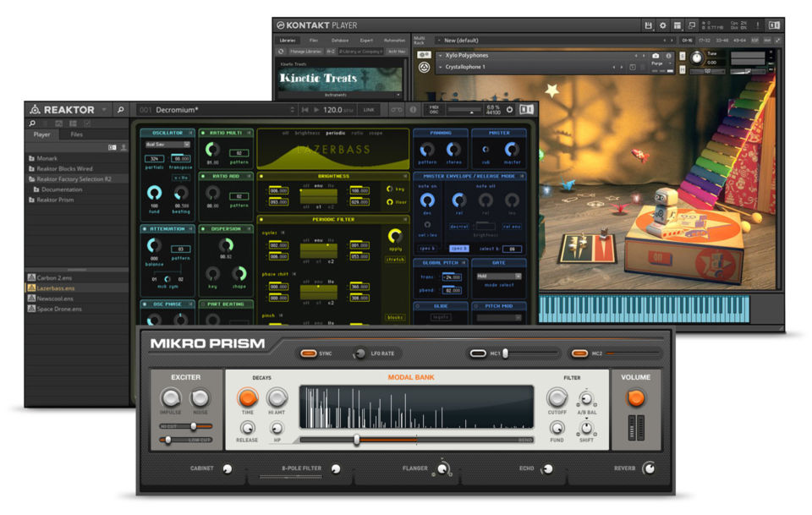
Task: Switch to the Files tab in Reaktor
Action: tap(77, 135)
